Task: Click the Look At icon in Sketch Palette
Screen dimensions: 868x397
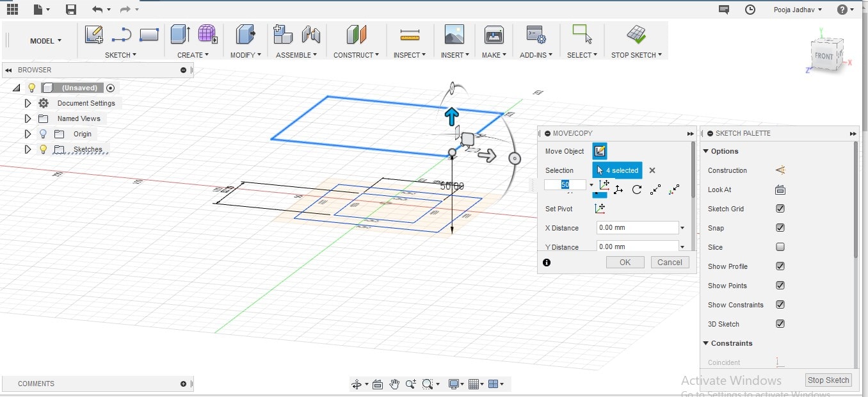Action: point(780,190)
